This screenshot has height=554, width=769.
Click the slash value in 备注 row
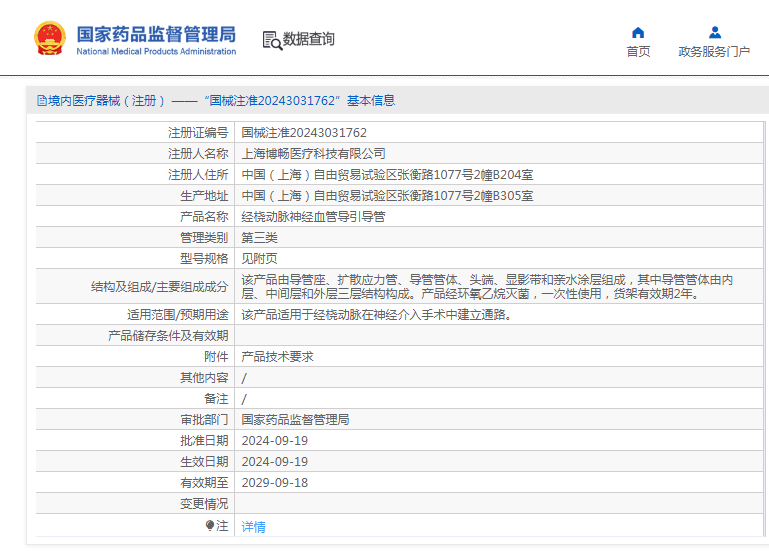point(244,399)
